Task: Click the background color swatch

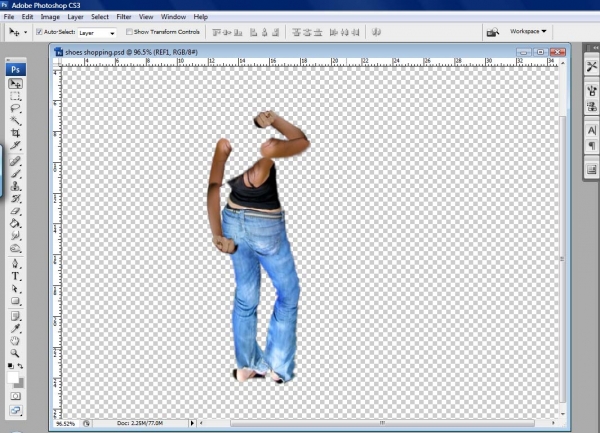Action: [x=20, y=384]
